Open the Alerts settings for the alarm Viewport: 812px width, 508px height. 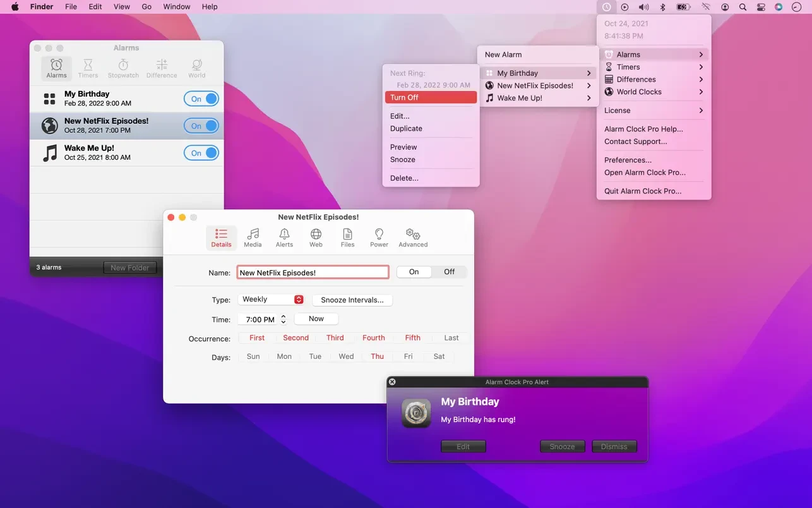(x=284, y=237)
